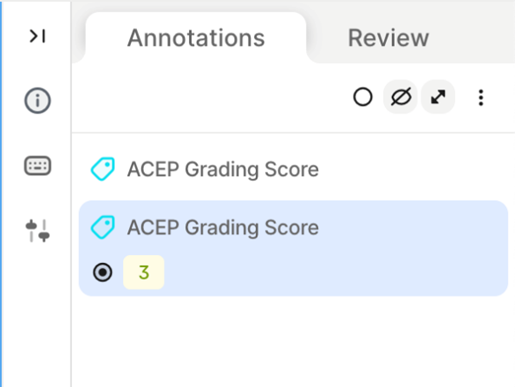Switch to the Annotations tab
Image resolution: width=515 pixels, height=387 pixels.
click(196, 38)
